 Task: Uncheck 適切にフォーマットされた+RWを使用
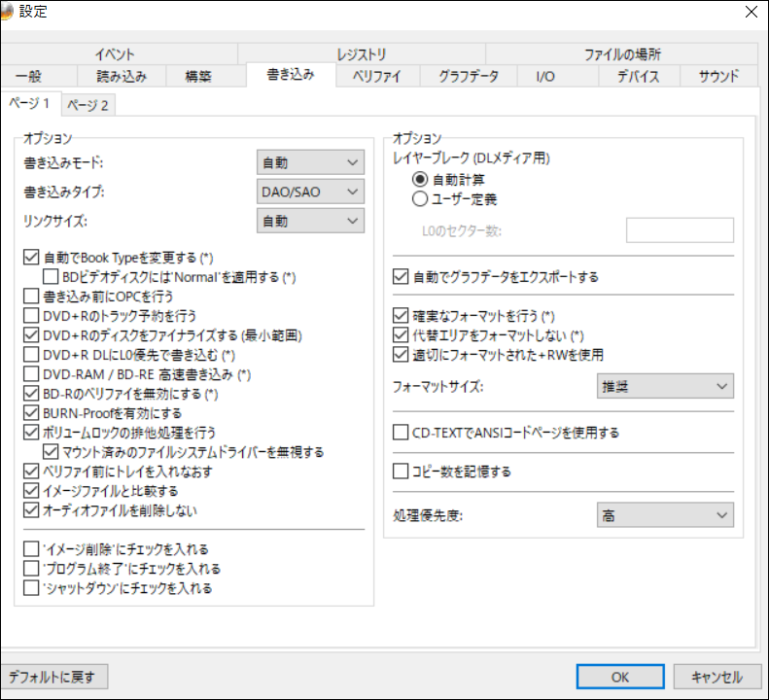click(x=401, y=355)
